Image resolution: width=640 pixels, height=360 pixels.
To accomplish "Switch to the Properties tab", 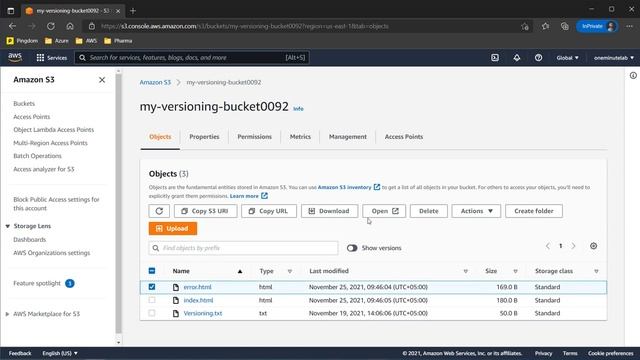I will [204, 137].
